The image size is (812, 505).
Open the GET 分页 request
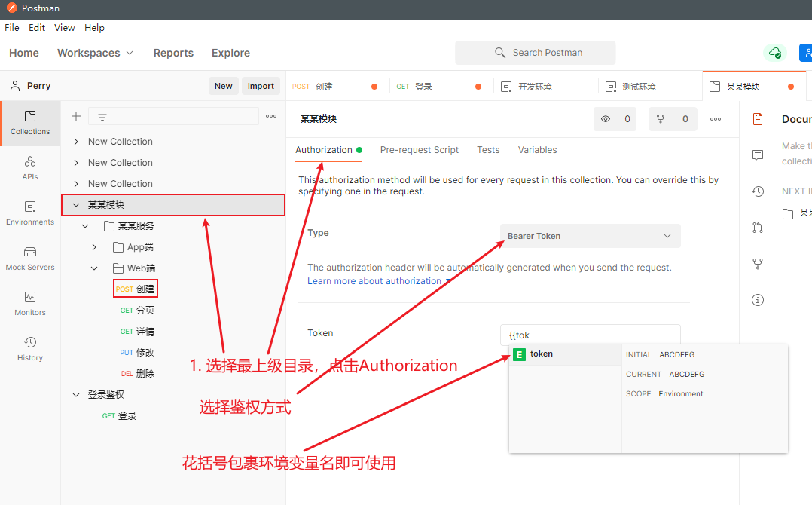(137, 311)
